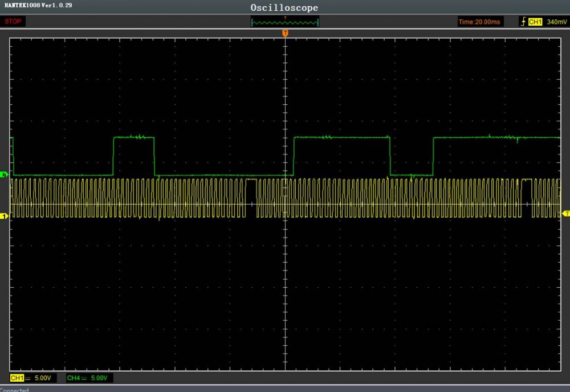Viewport: 570px width, 392px height.
Task: Click the small T marker in waveform overview
Action: pos(285,18)
